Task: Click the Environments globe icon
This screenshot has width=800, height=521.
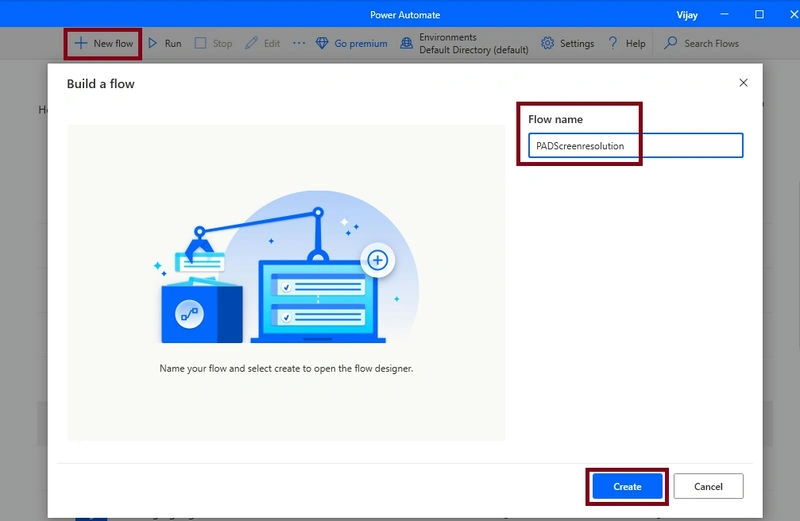Action: [x=406, y=43]
